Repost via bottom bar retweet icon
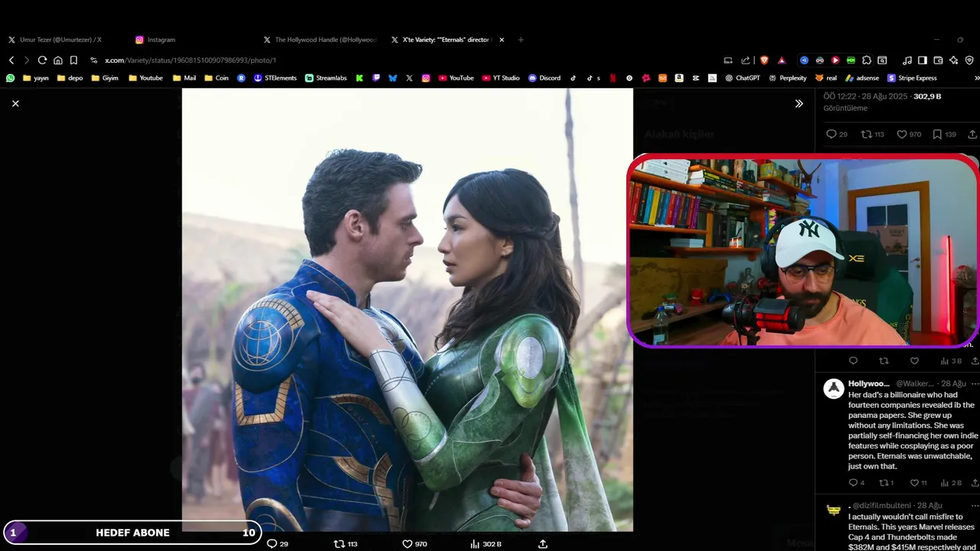The image size is (980, 551). tap(339, 543)
